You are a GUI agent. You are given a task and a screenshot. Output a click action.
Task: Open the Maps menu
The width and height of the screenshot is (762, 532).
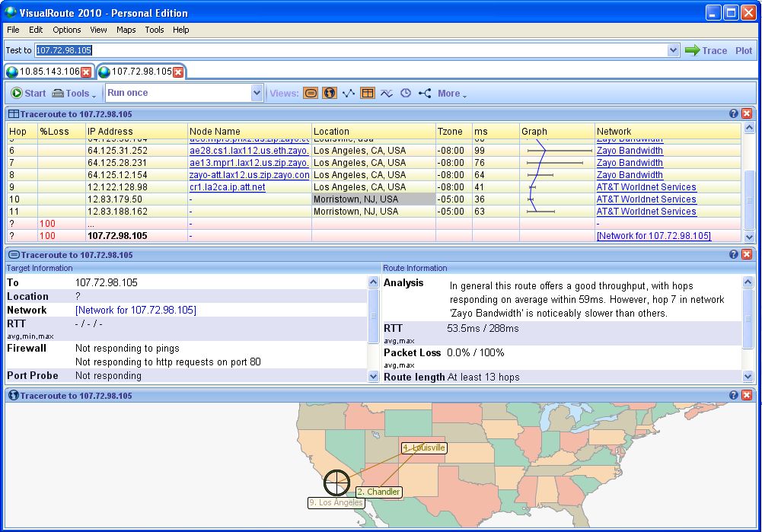pos(126,30)
